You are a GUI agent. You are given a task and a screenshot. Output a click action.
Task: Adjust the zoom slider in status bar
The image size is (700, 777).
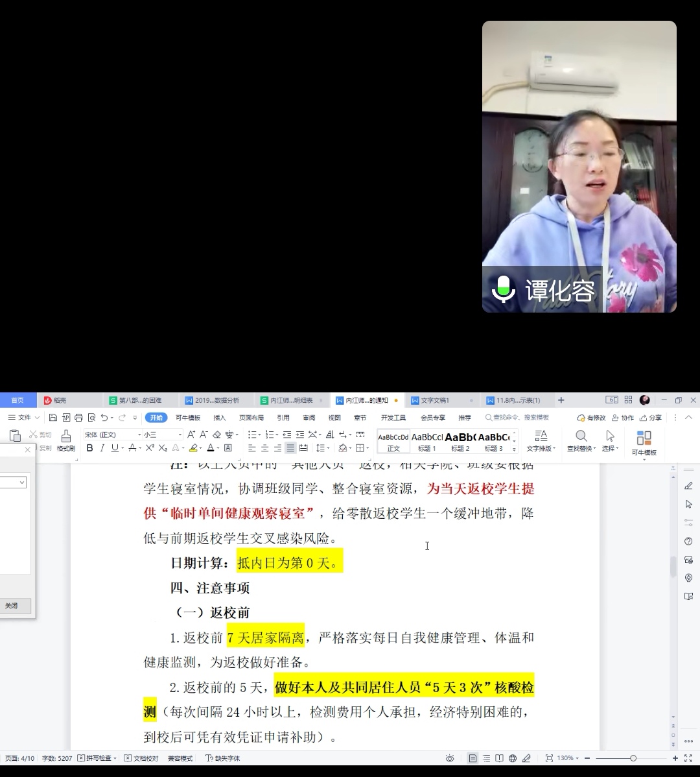click(633, 758)
